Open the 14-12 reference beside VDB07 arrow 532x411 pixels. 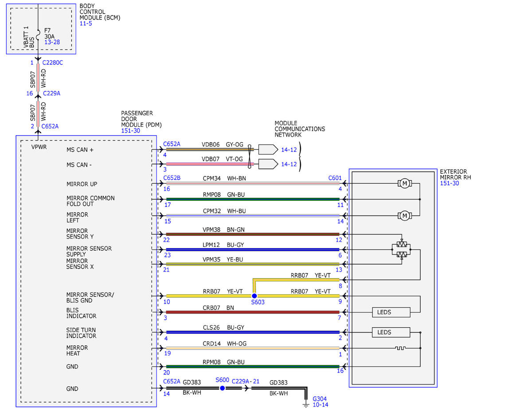tap(289, 164)
